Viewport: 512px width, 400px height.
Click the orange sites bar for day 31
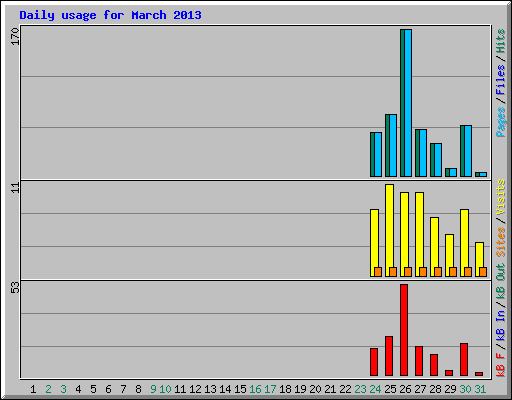point(483,272)
